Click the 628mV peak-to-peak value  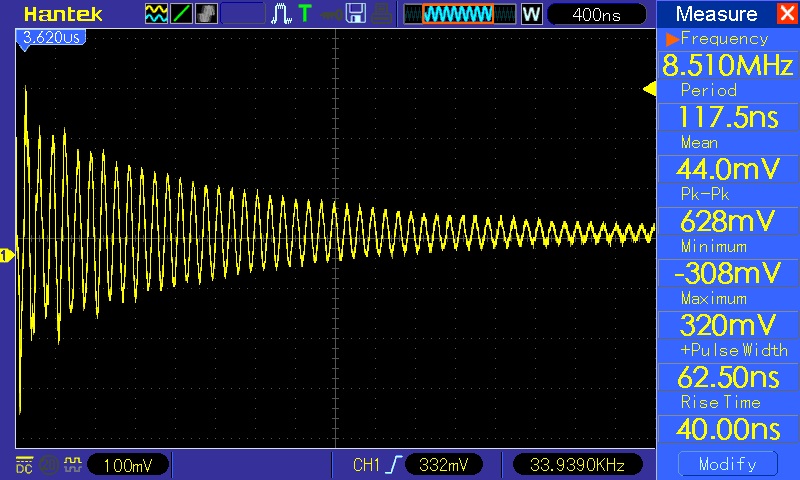(x=728, y=221)
